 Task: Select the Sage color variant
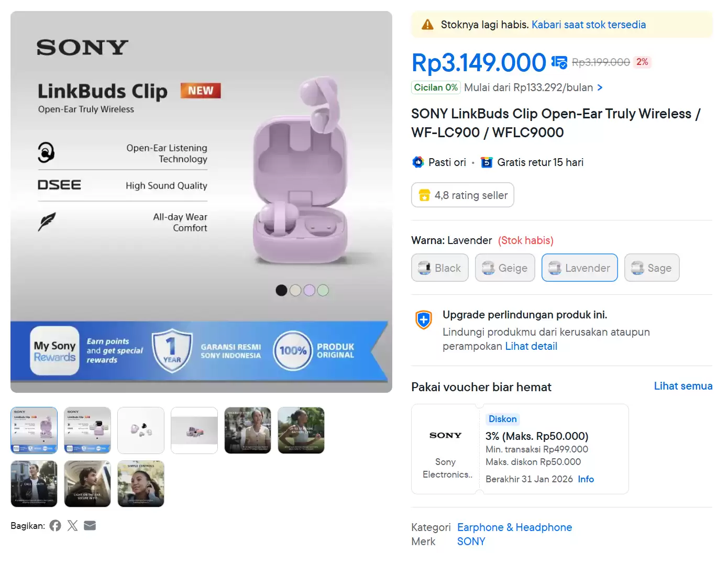(652, 268)
